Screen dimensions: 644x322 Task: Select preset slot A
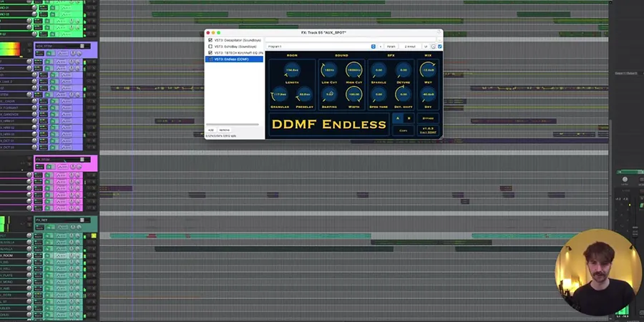coord(398,118)
